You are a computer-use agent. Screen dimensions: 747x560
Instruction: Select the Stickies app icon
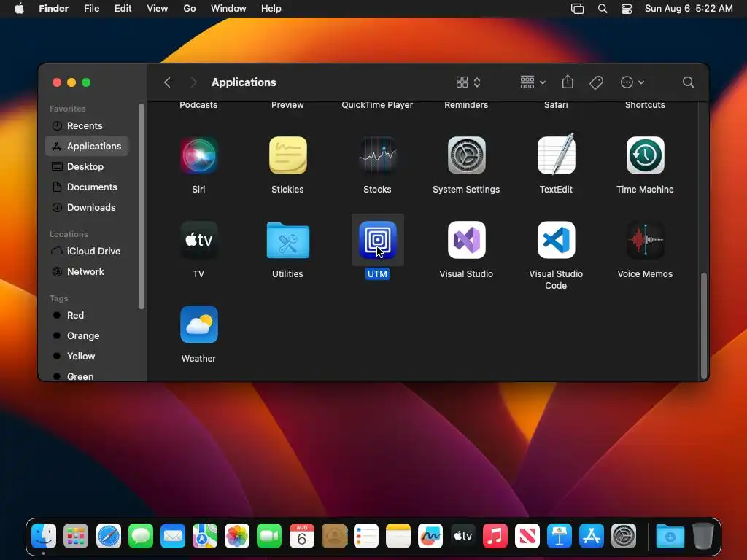pos(287,155)
